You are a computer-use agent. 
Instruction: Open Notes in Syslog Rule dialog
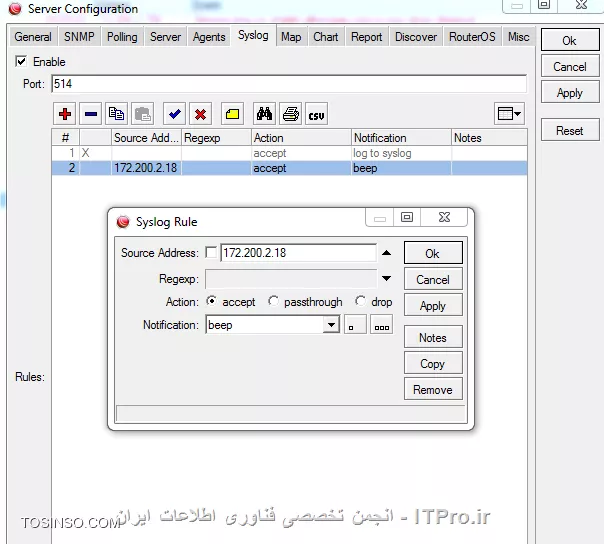coord(433,337)
